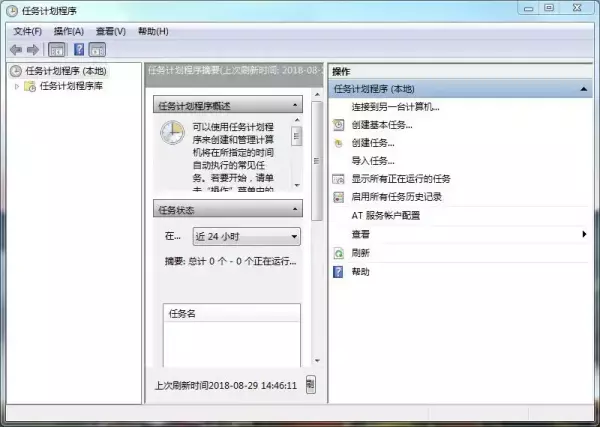Click the green 刷新 icon

coord(338,253)
